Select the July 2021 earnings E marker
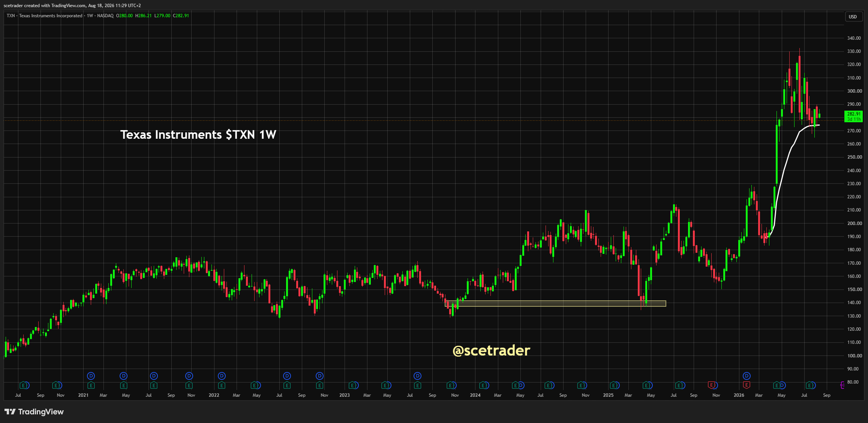This screenshot has width=868, height=423. tap(154, 385)
